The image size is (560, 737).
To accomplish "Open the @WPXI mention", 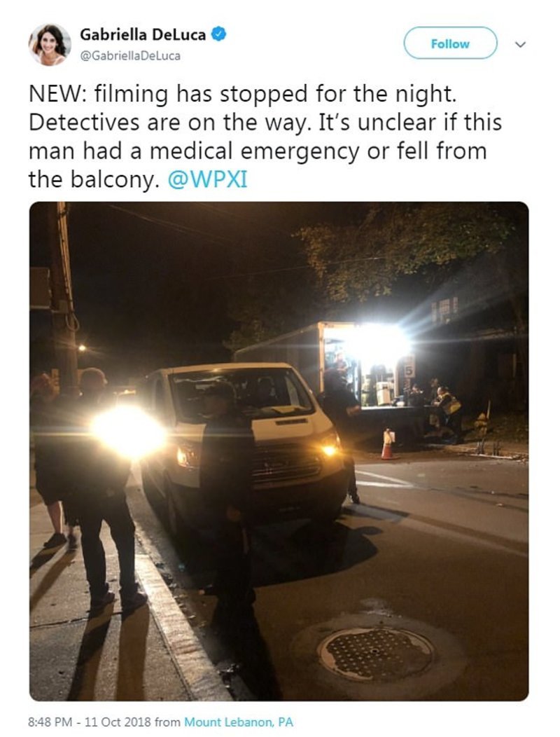I will (207, 180).
